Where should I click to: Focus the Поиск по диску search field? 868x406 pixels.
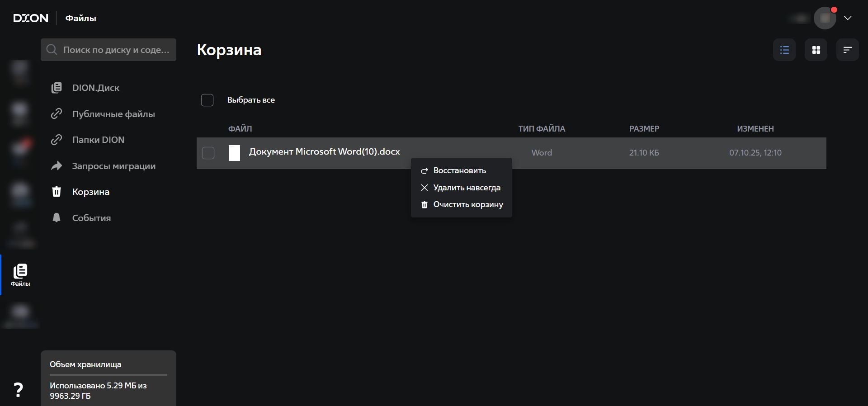tap(115, 50)
